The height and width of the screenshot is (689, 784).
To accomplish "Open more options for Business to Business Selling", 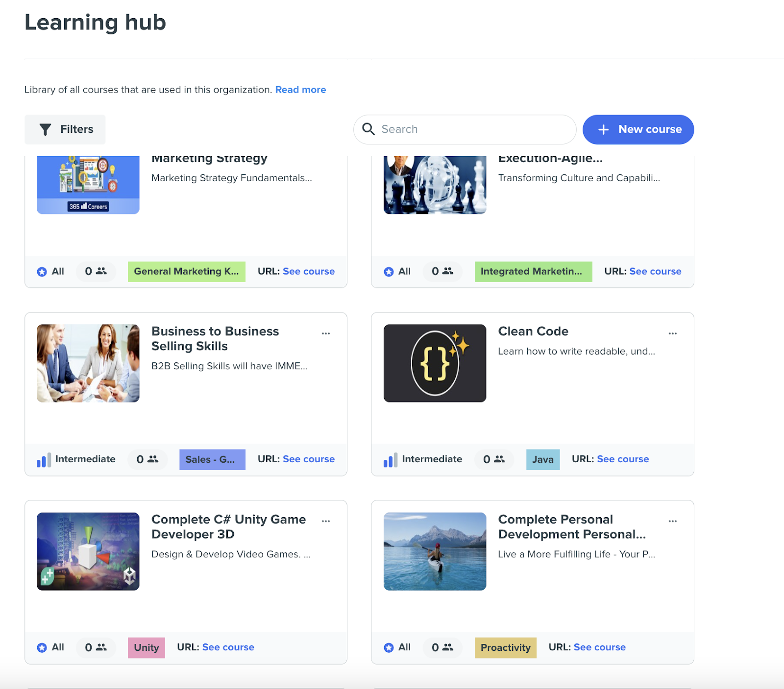I will tap(326, 333).
